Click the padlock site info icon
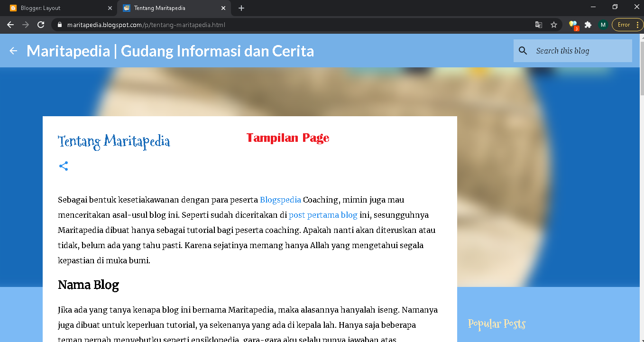This screenshot has width=644, height=342. pyautogui.click(x=60, y=25)
